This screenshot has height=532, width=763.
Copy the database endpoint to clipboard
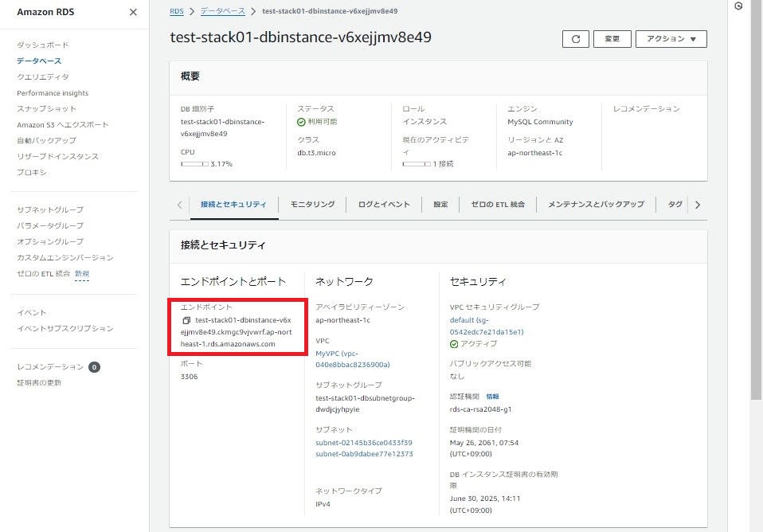pos(186,321)
